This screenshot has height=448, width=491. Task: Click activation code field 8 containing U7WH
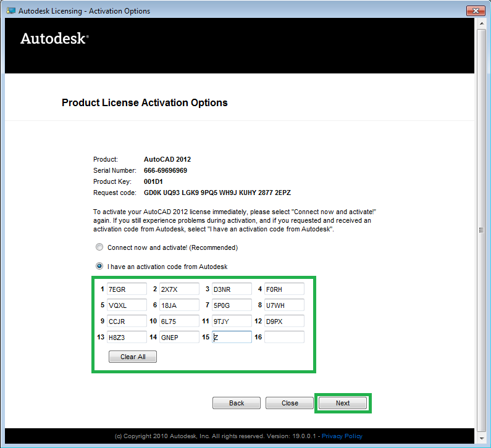coord(284,305)
